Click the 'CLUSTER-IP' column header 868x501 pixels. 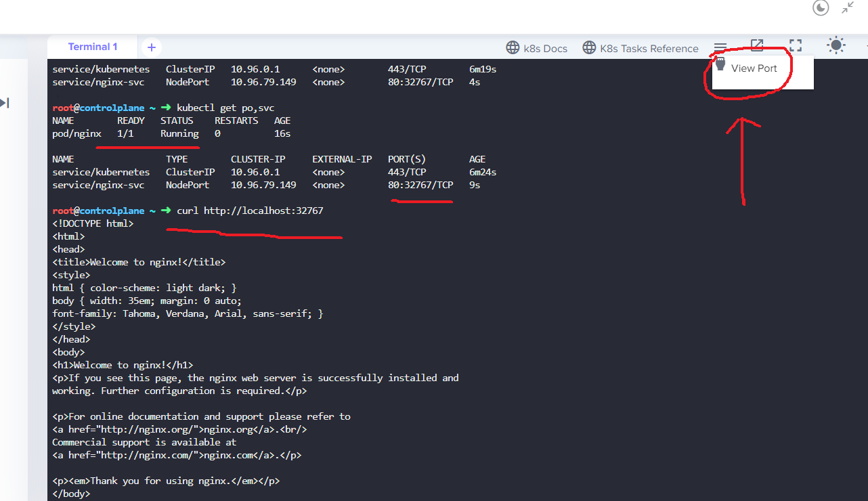pos(258,160)
